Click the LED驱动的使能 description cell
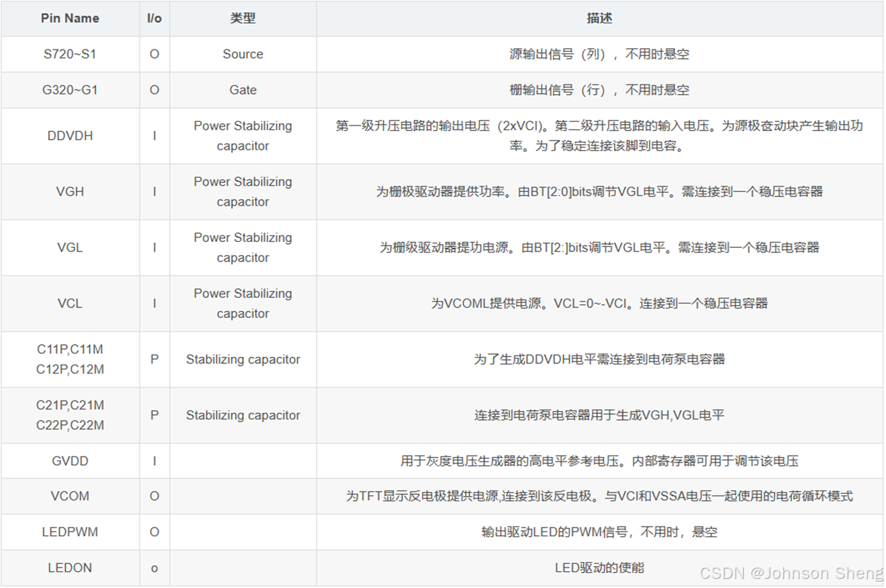Viewport: 886px width, 588px height. tap(600, 567)
